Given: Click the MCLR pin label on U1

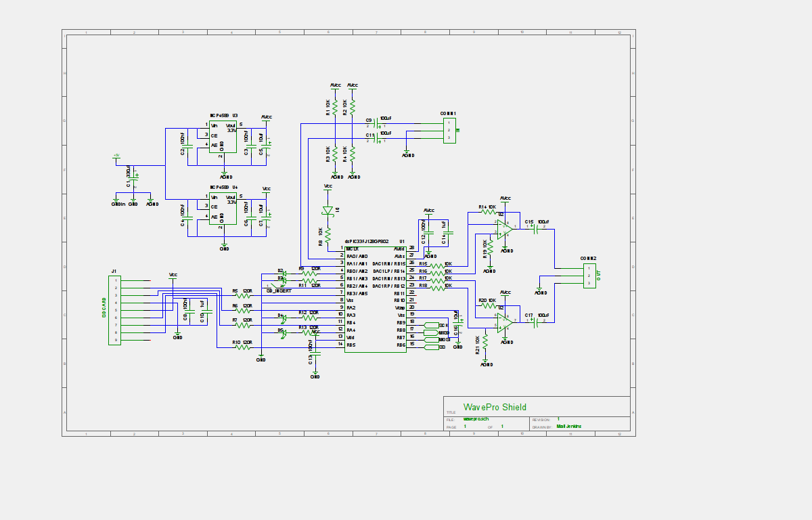Looking at the screenshot, I should [x=353, y=248].
